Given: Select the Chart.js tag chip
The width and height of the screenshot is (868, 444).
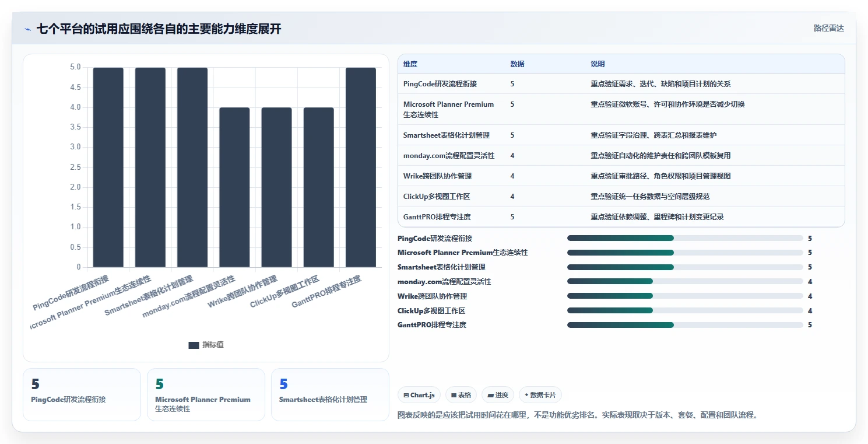Looking at the screenshot, I should [419, 395].
